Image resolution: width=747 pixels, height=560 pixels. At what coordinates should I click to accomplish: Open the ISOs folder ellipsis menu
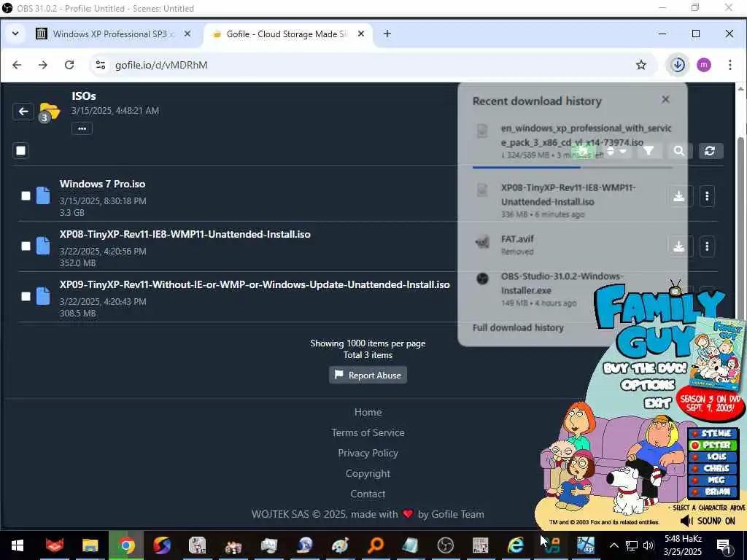coord(82,128)
